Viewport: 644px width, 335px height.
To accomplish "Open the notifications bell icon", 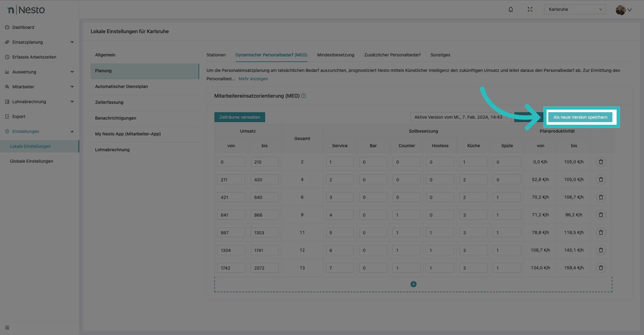I will tap(511, 9).
